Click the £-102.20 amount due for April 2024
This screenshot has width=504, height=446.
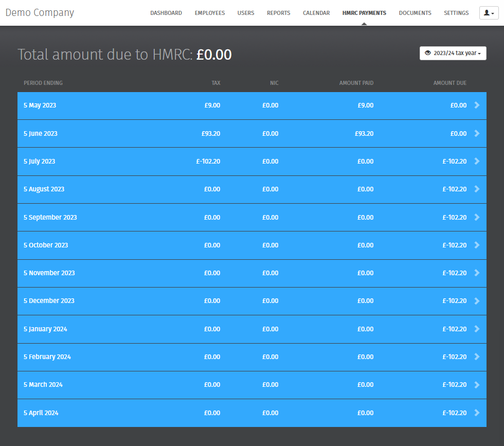click(x=455, y=413)
